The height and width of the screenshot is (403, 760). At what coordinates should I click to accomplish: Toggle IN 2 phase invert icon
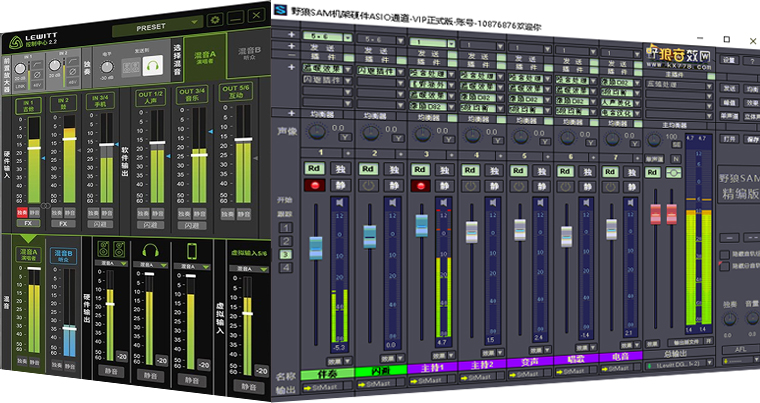(72, 72)
